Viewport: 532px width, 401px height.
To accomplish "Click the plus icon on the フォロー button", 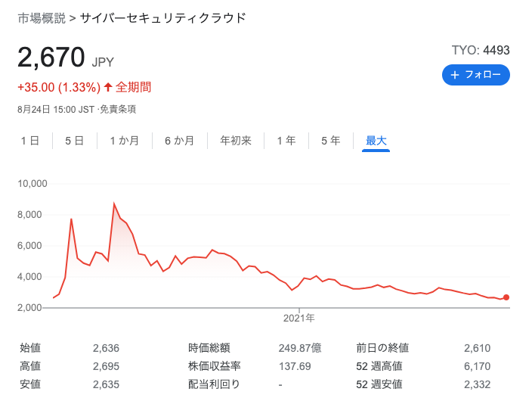I will [x=455, y=75].
